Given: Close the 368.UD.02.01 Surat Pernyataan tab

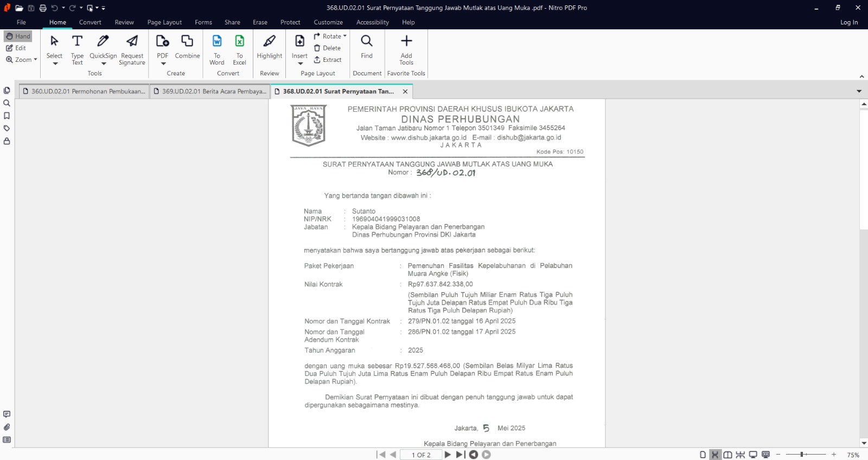Looking at the screenshot, I should tap(405, 92).
